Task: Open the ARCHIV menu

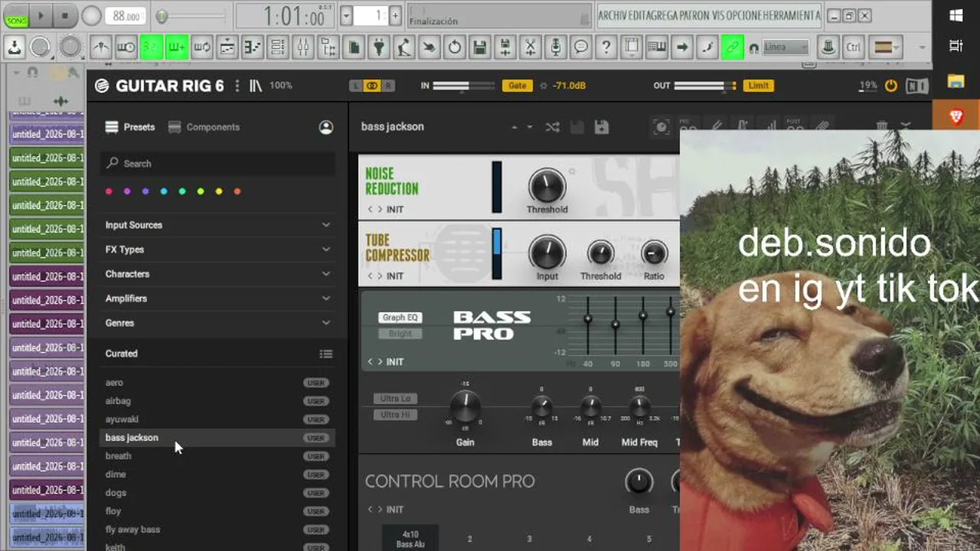Action: (612, 15)
